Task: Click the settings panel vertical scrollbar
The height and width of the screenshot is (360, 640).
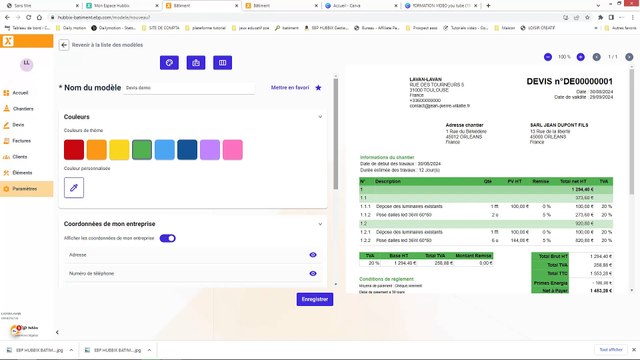Action: pyautogui.click(x=336, y=134)
